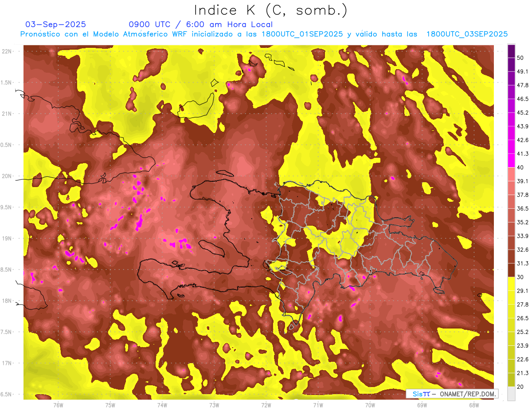This screenshot has height=411, width=532.
Task: Click the colorbar value 42.6
Action: click(x=522, y=141)
